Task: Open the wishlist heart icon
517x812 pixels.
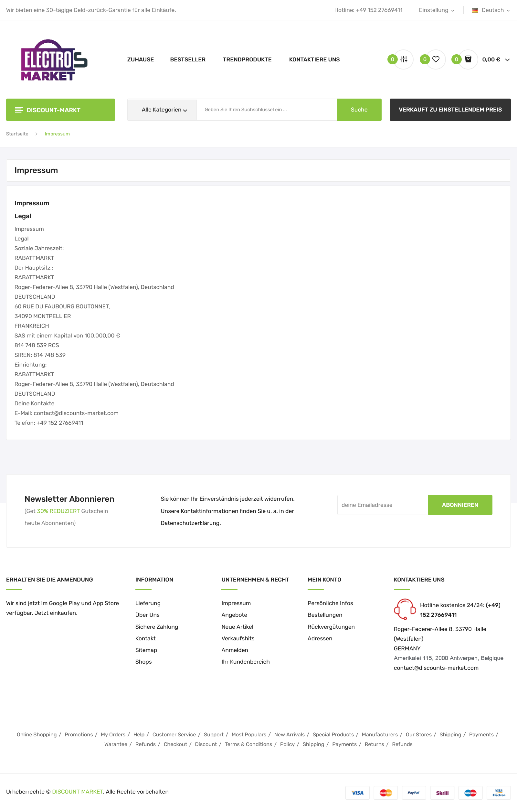Action: [436, 59]
